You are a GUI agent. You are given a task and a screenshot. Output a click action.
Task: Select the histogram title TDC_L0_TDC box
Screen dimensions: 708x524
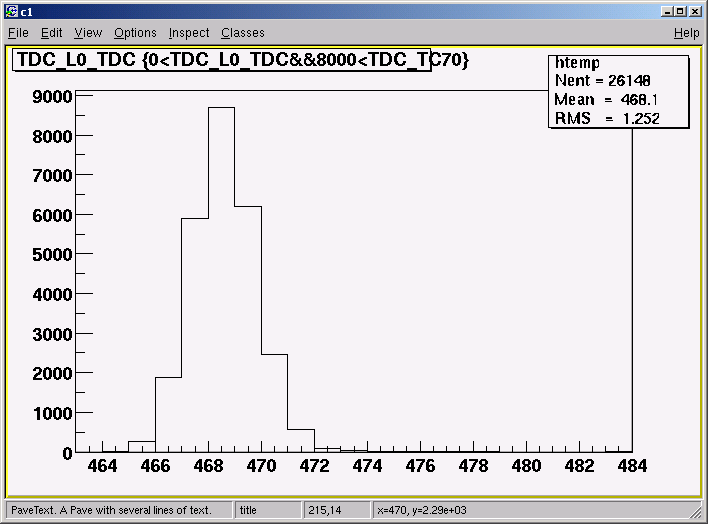click(x=222, y=60)
